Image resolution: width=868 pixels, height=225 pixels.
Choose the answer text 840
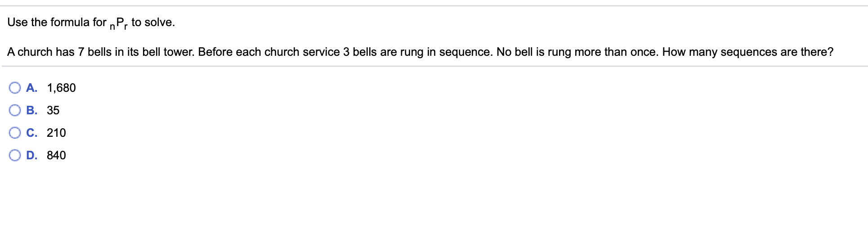pyautogui.click(x=56, y=155)
